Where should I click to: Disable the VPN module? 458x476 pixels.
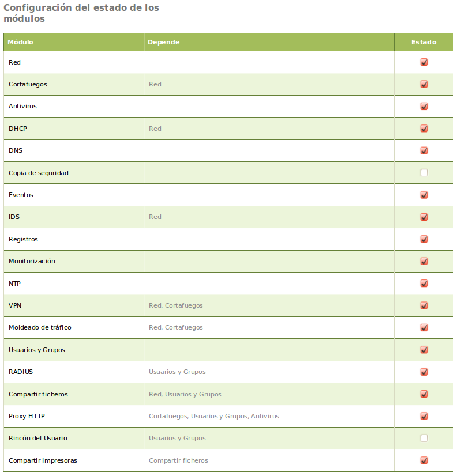point(424,305)
